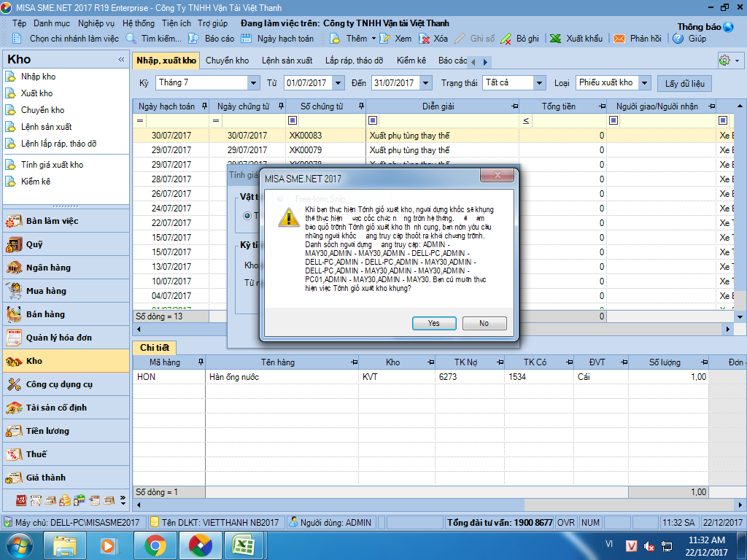Click the Giúp help icon
The height and width of the screenshot is (560, 747).
pyautogui.click(x=678, y=39)
